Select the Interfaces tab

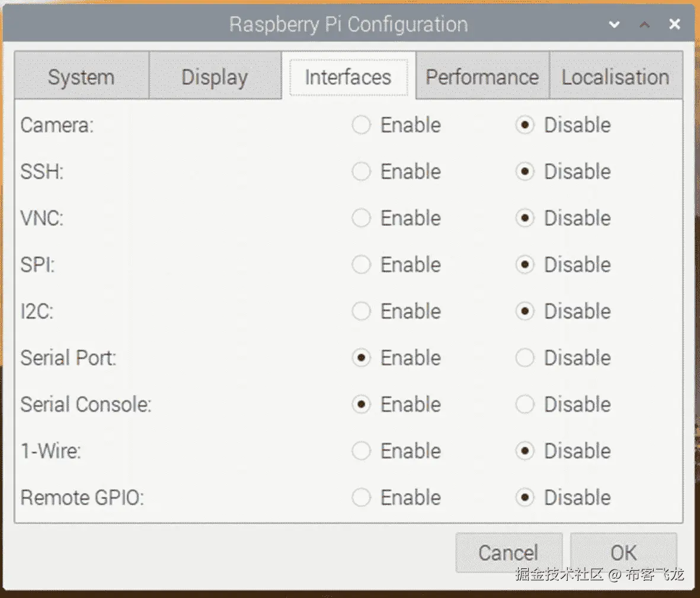tap(348, 77)
